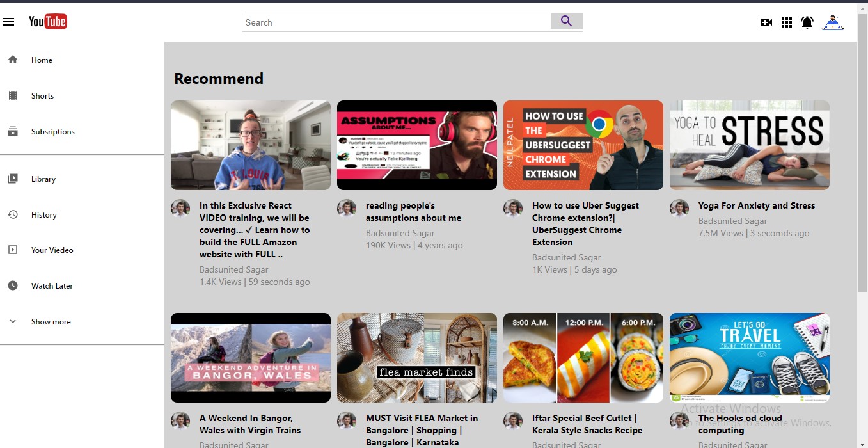Open Iftar Special Beef Cutlet title
The height and width of the screenshot is (448, 868).
coord(587,424)
